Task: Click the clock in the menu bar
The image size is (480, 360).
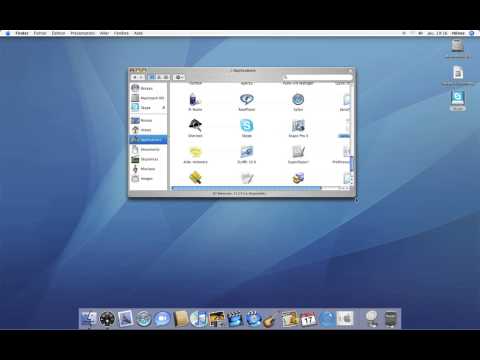Action: [437, 33]
